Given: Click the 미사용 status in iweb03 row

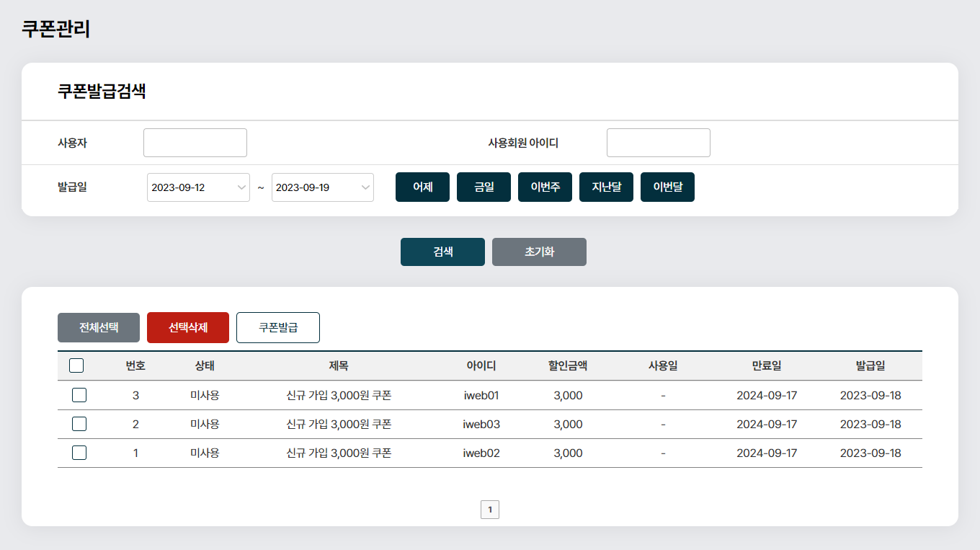Looking at the screenshot, I should click(x=205, y=424).
